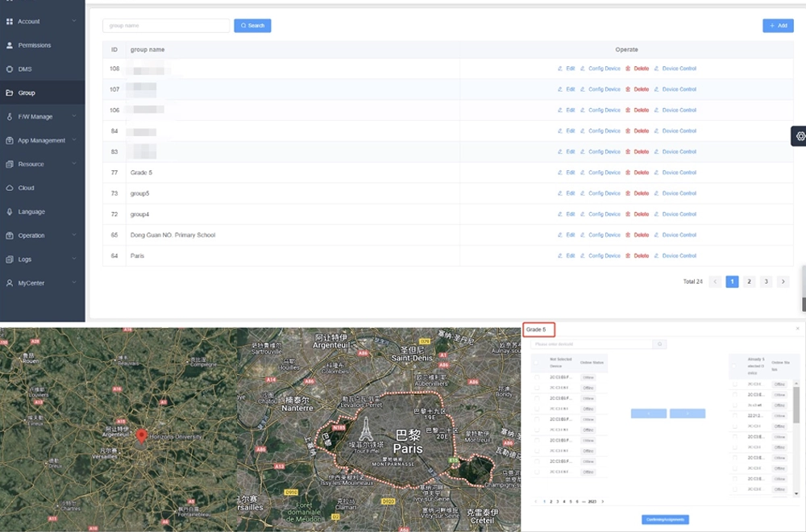Click the Search button

coord(252,26)
